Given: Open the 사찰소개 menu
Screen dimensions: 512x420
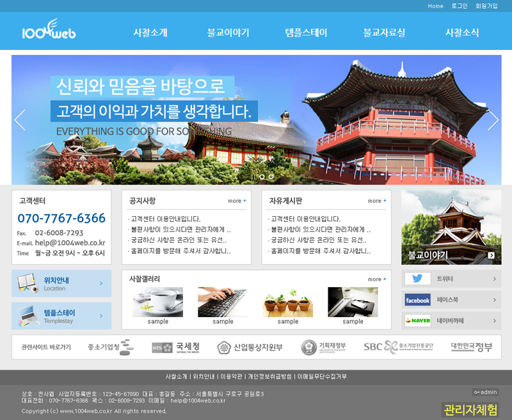Looking at the screenshot, I should pyautogui.click(x=150, y=33).
